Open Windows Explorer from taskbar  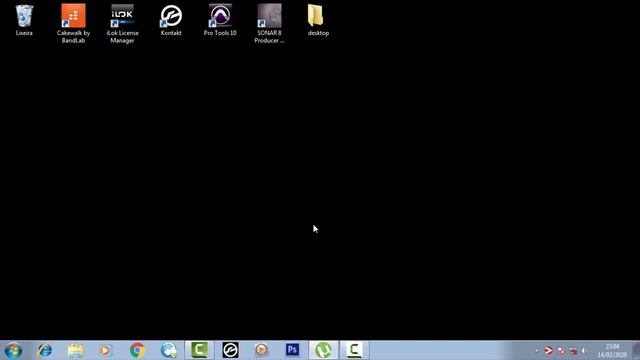click(76, 350)
